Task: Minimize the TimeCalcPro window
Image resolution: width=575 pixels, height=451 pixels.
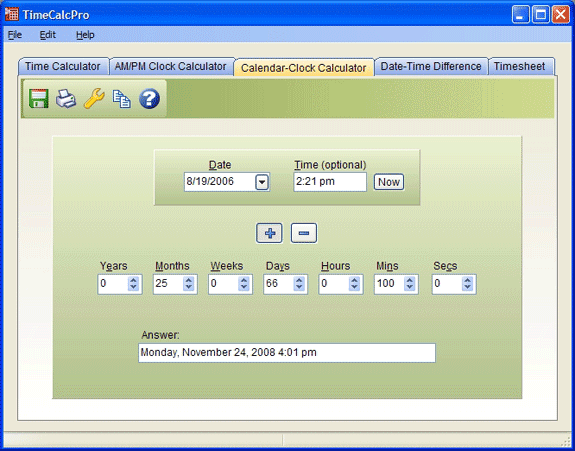Action: point(520,15)
